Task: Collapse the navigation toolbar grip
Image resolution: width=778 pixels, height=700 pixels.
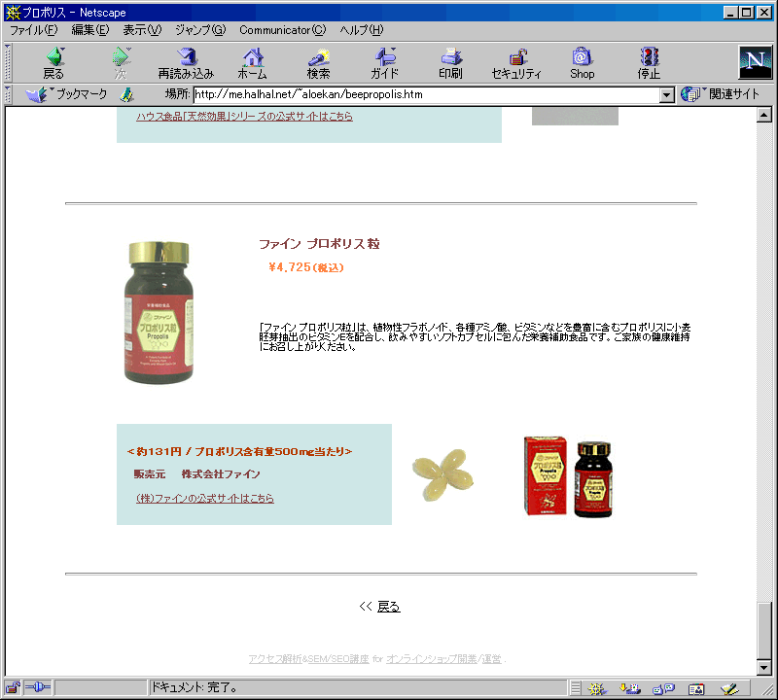Action: [8, 63]
